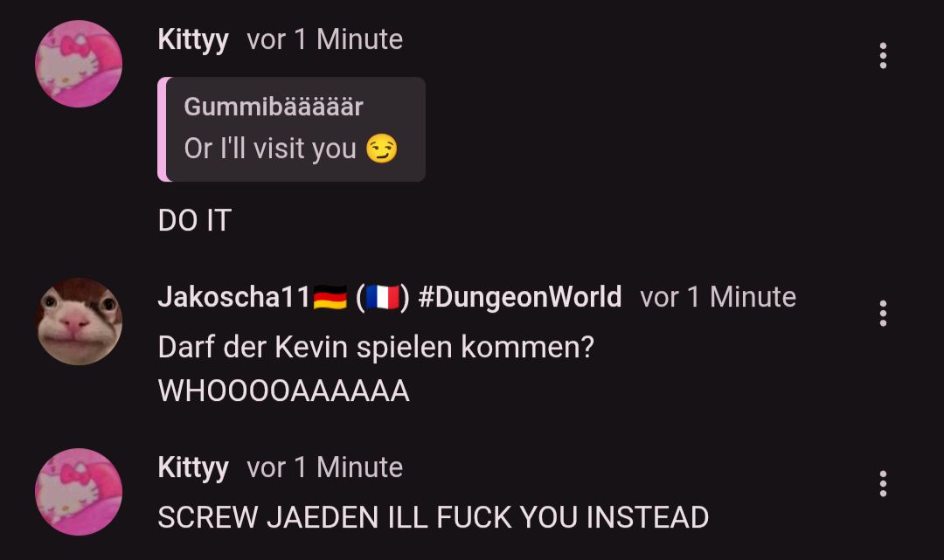Image resolution: width=944 pixels, height=560 pixels.
Task: Click the German flag in Jakoscha11's name
Action: tap(330, 297)
